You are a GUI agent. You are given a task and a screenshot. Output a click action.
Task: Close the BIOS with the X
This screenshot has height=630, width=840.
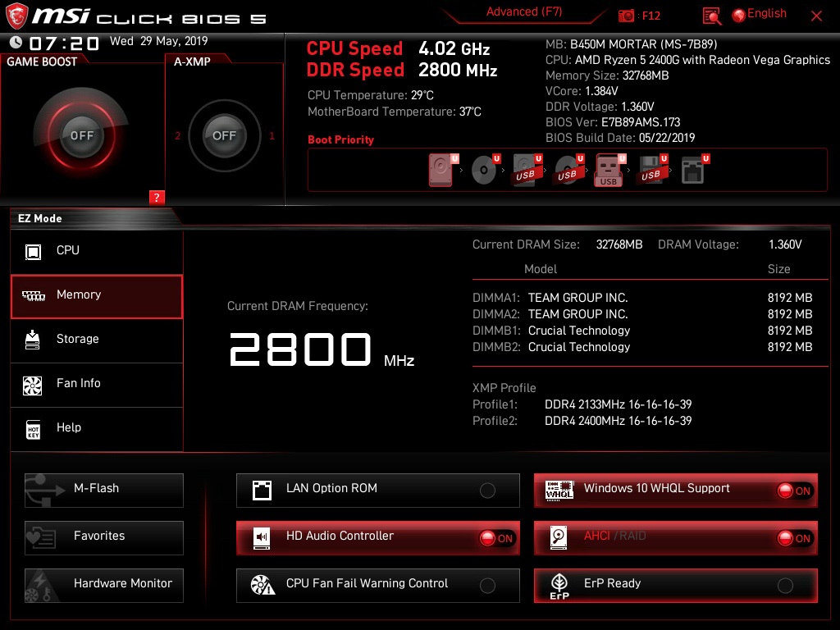816,16
